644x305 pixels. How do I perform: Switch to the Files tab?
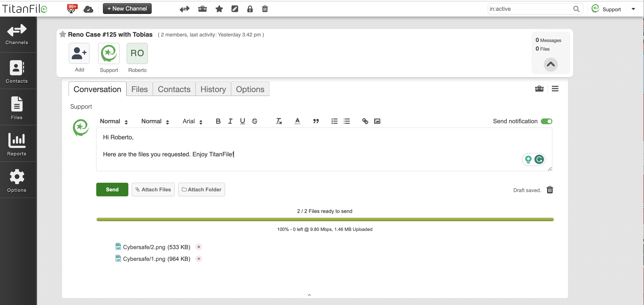(x=139, y=89)
